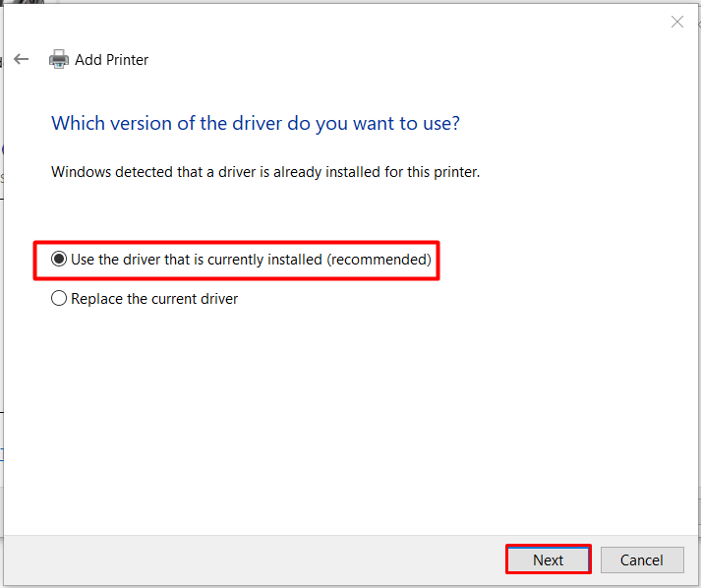Close the Add Printer dialog with X

coord(676,22)
